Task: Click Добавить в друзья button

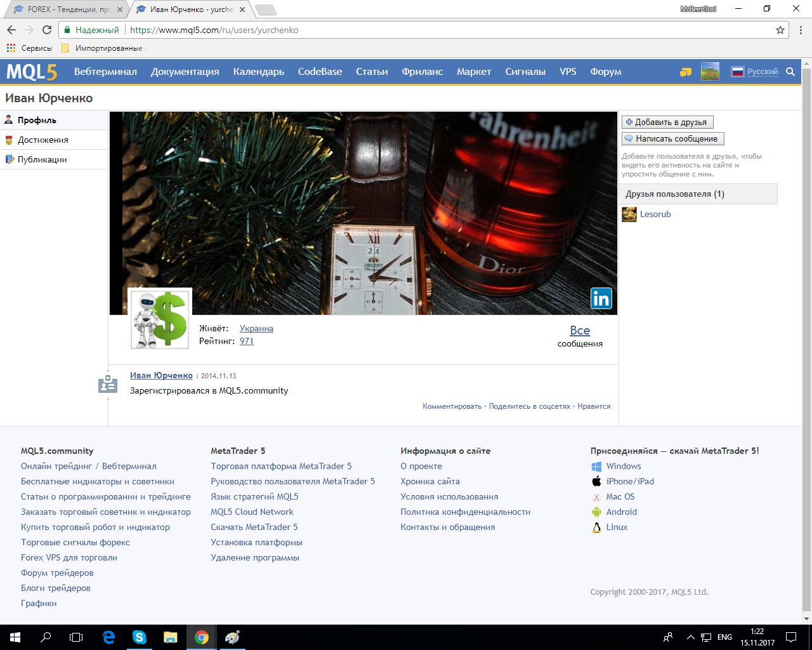Action: pos(667,122)
